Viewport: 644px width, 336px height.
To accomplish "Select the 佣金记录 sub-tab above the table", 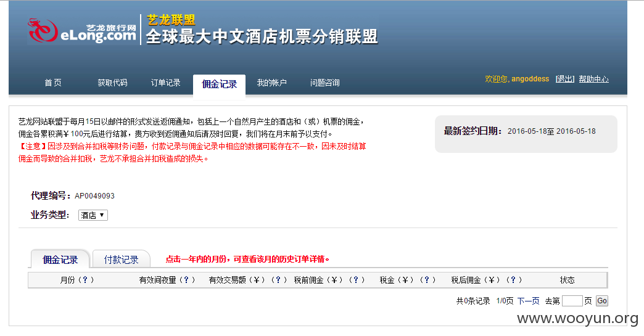I will (60, 260).
